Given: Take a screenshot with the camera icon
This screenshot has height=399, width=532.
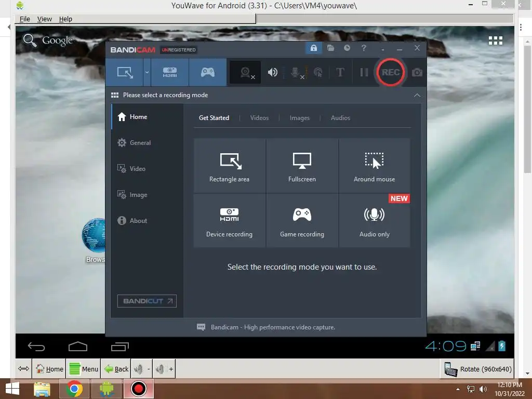Looking at the screenshot, I should pos(417,73).
